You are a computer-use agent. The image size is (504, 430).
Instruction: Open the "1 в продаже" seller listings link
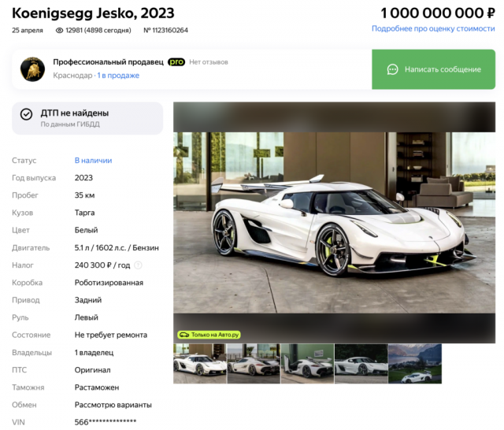118,76
